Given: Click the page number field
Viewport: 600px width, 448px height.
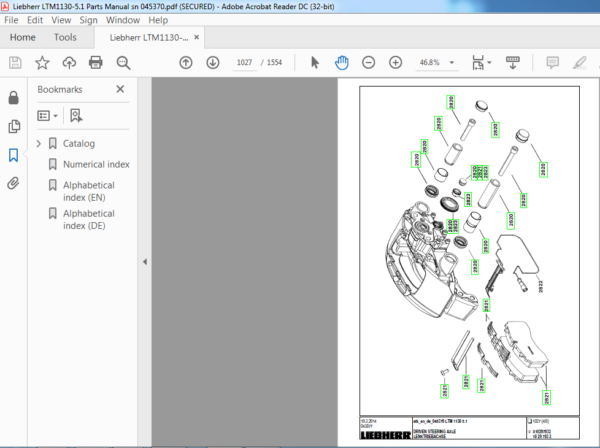Looking at the screenshot, I should [244, 62].
